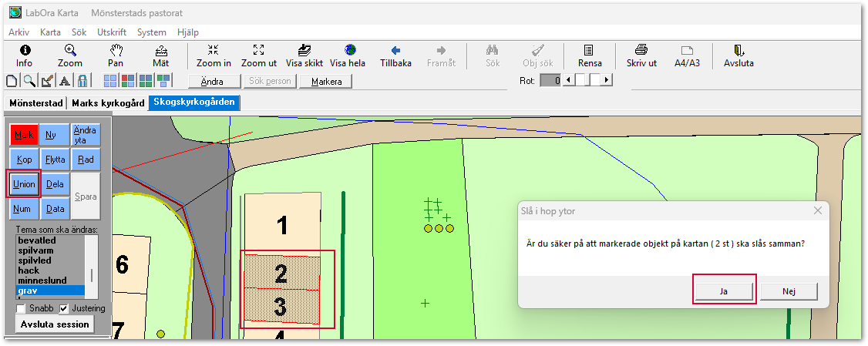The width and height of the screenshot is (868, 346).
Task: Click the all-blue four-square grid icon
Action: tap(111, 81)
